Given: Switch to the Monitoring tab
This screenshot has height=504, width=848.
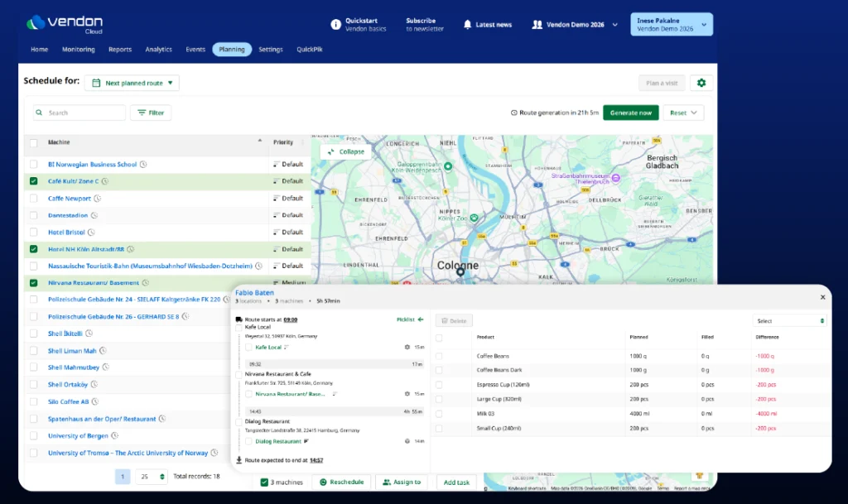Looking at the screenshot, I should pos(79,49).
